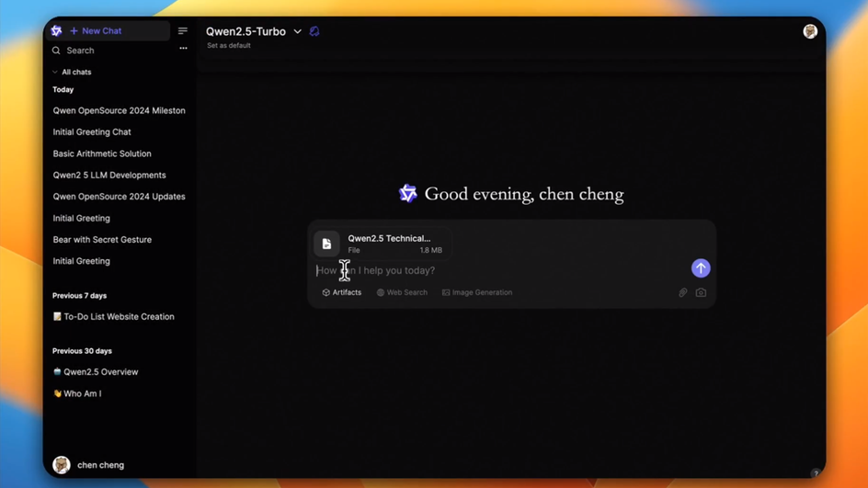Start a New Chat
The image size is (868, 488).
click(x=96, y=31)
